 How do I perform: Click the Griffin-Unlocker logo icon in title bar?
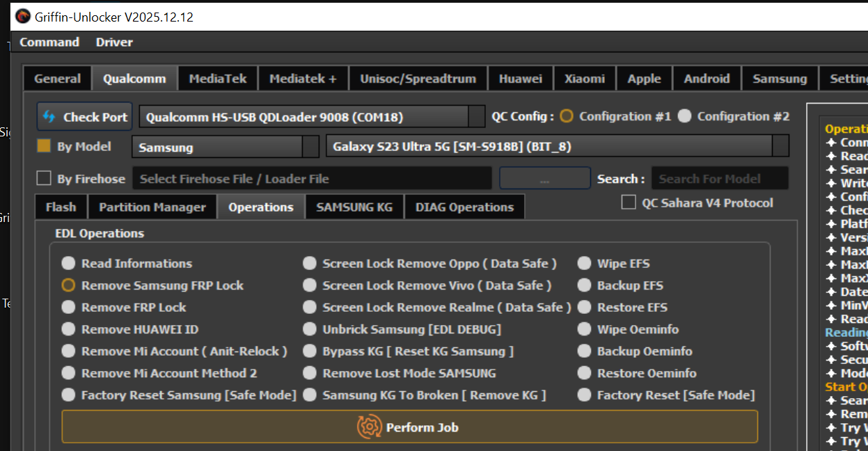pyautogui.click(x=23, y=17)
